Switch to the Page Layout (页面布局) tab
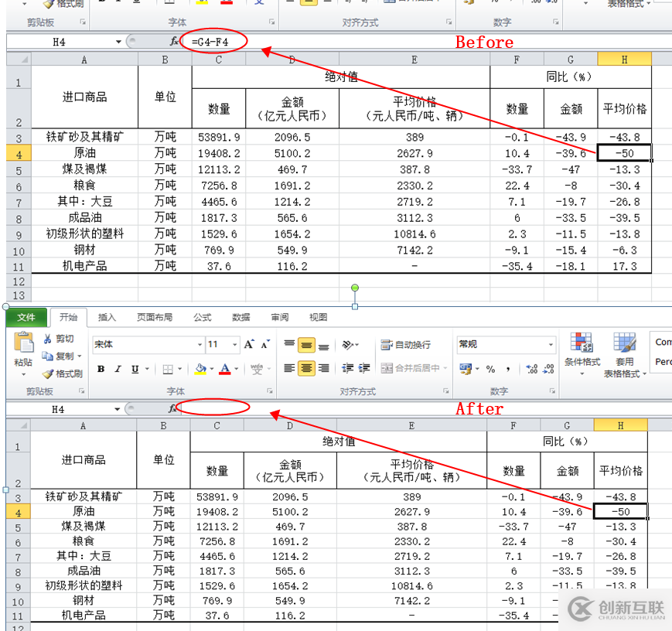672x631 pixels. 155,317
